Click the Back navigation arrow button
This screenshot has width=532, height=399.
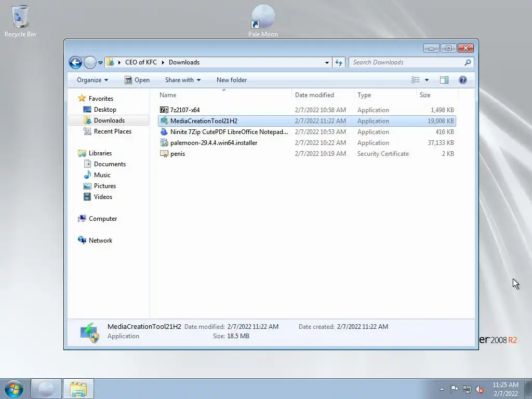75,62
